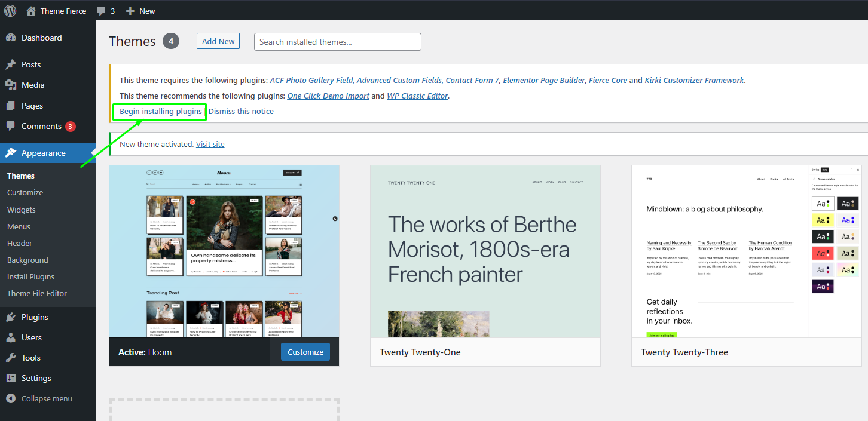
Task: Open the WordPress logo menu
Action: coord(10,11)
